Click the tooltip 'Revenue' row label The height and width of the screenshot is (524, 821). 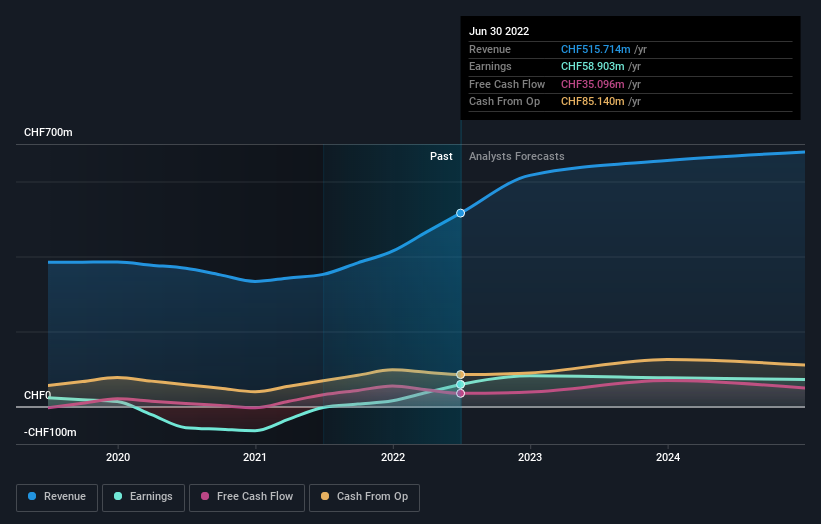pyautogui.click(x=490, y=49)
